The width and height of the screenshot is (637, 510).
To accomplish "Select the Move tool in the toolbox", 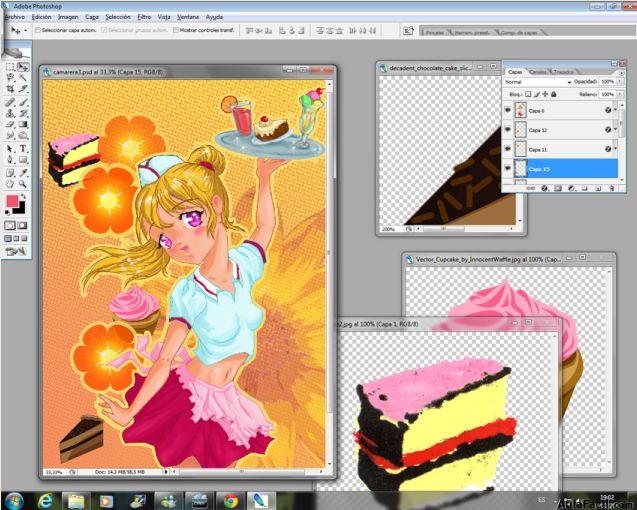I will [23, 67].
